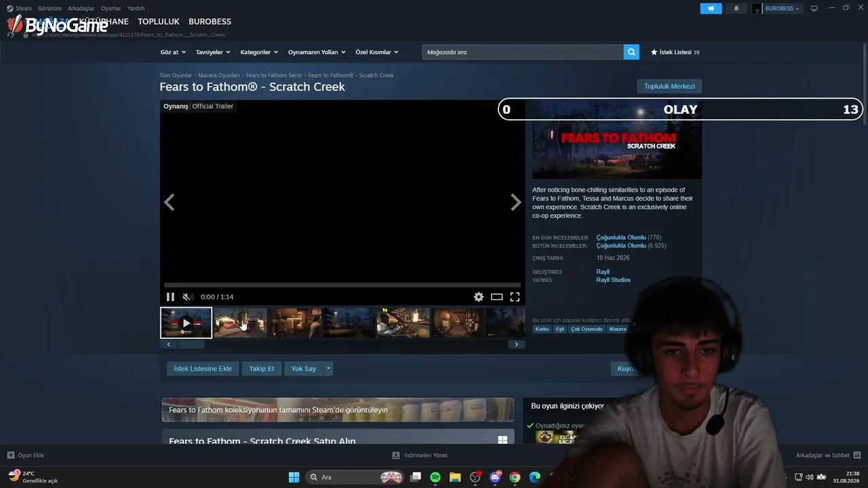Image resolution: width=868 pixels, height=488 pixels.
Task: Advance to next media with right arrow
Action: (x=516, y=202)
